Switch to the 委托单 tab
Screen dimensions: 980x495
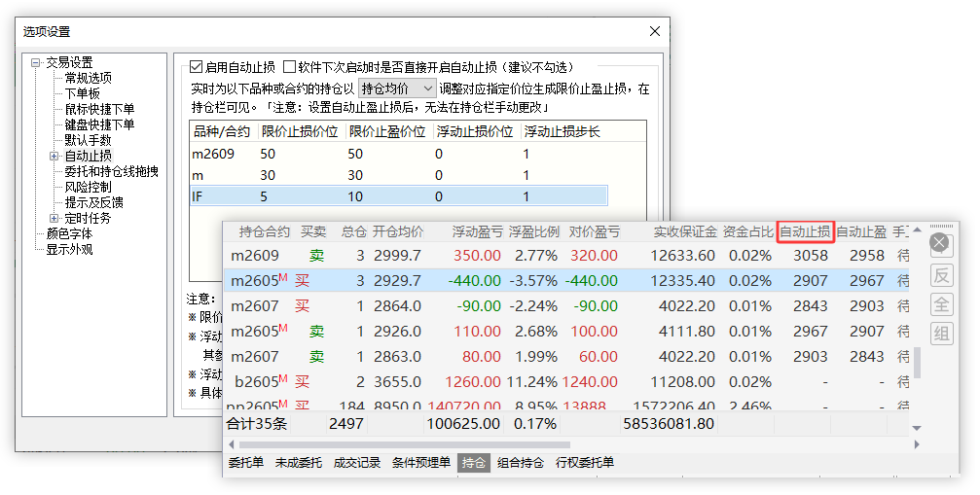[245, 463]
